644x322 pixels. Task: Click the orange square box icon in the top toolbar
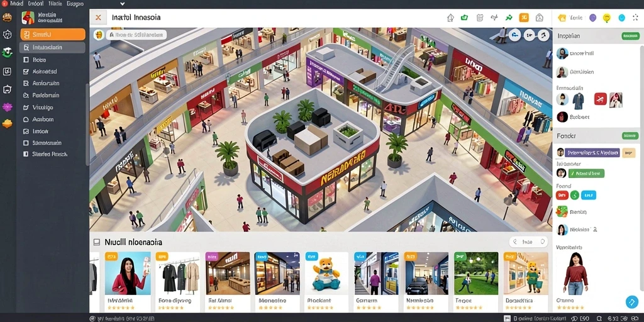pyautogui.click(x=524, y=18)
